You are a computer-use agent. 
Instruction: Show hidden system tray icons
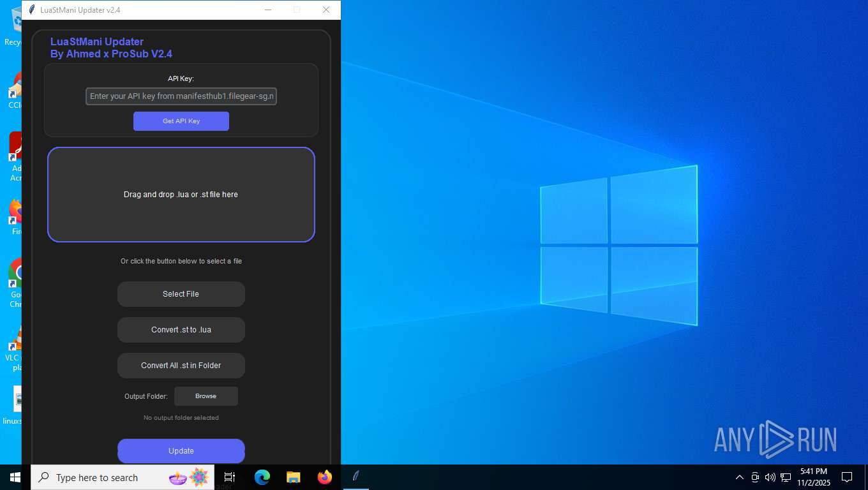pos(740,477)
